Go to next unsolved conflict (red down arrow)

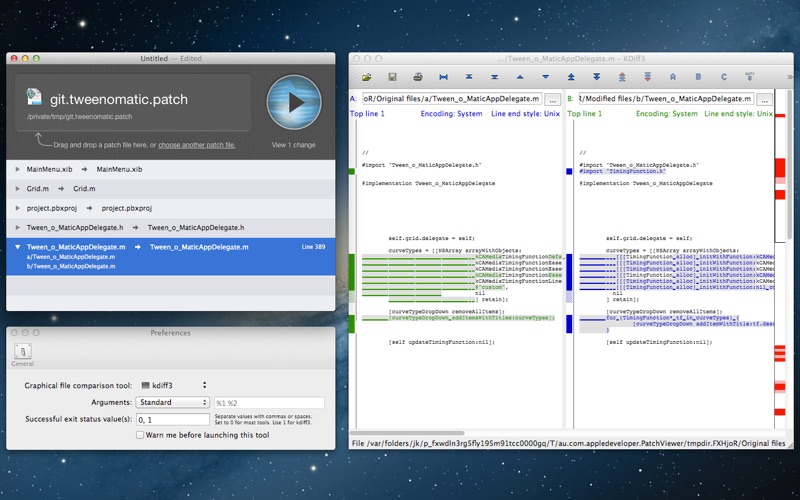(x=647, y=77)
